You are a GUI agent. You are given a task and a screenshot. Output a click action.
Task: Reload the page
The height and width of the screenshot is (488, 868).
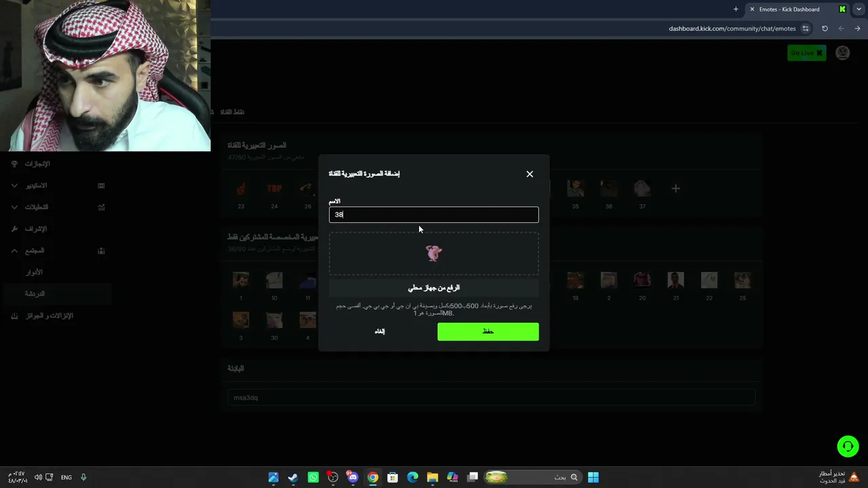pos(825,28)
